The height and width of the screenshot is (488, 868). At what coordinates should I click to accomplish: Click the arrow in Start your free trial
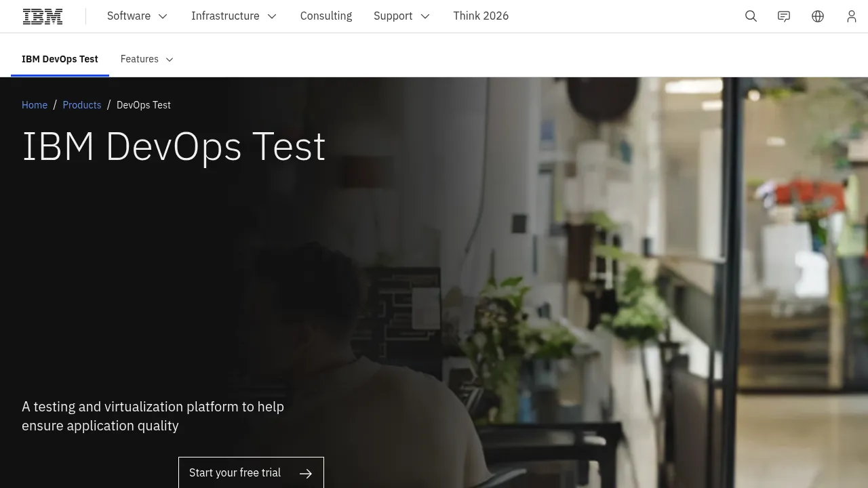(x=306, y=473)
